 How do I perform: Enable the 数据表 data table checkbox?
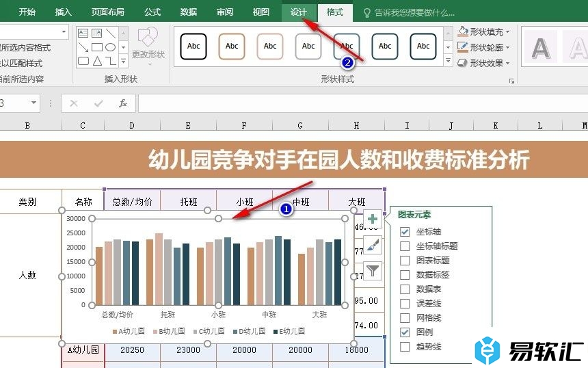(405, 289)
